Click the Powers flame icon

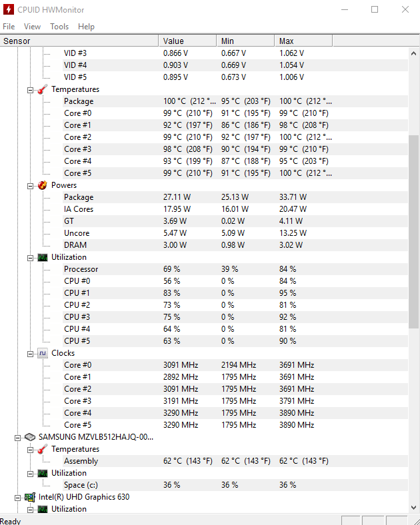click(43, 185)
